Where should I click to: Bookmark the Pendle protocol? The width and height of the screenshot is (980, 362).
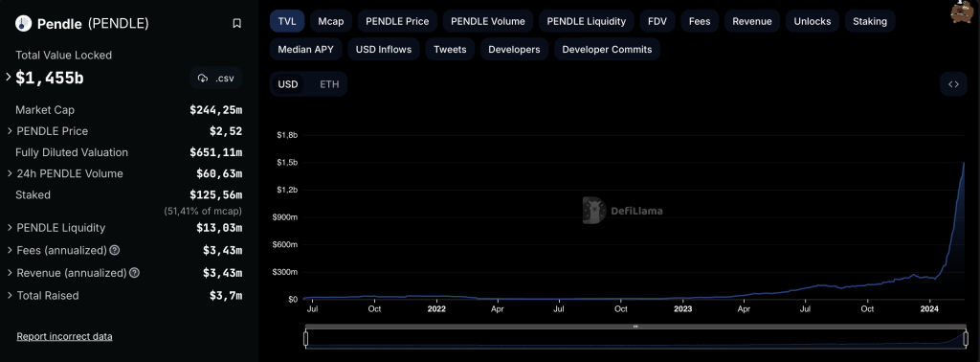pyautogui.click(x=237, y=24)
